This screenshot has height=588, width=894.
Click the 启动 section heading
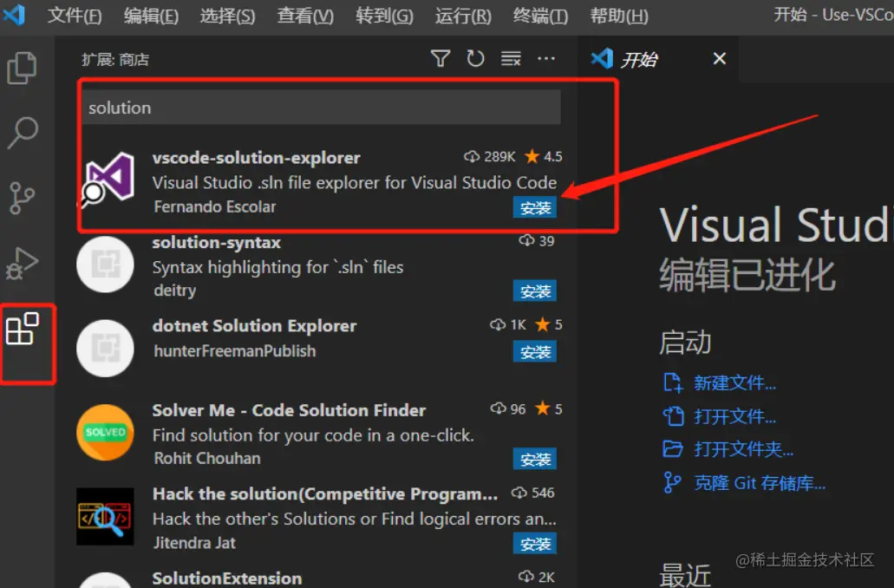click(x=685, y=343)
